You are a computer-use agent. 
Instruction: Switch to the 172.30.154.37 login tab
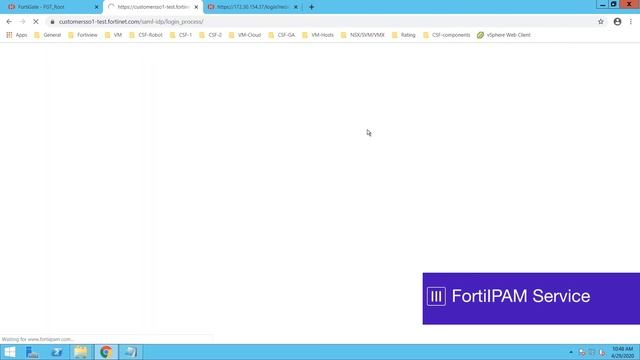coord(253,7)
